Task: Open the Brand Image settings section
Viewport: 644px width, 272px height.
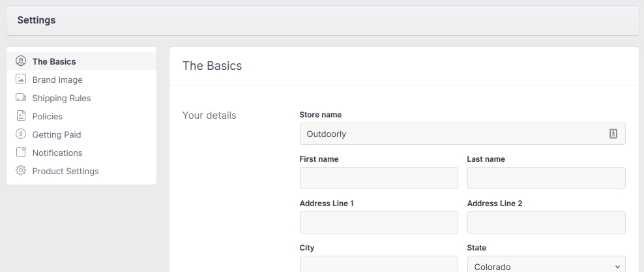Action: pyautogui.click(x=57, y=80)
